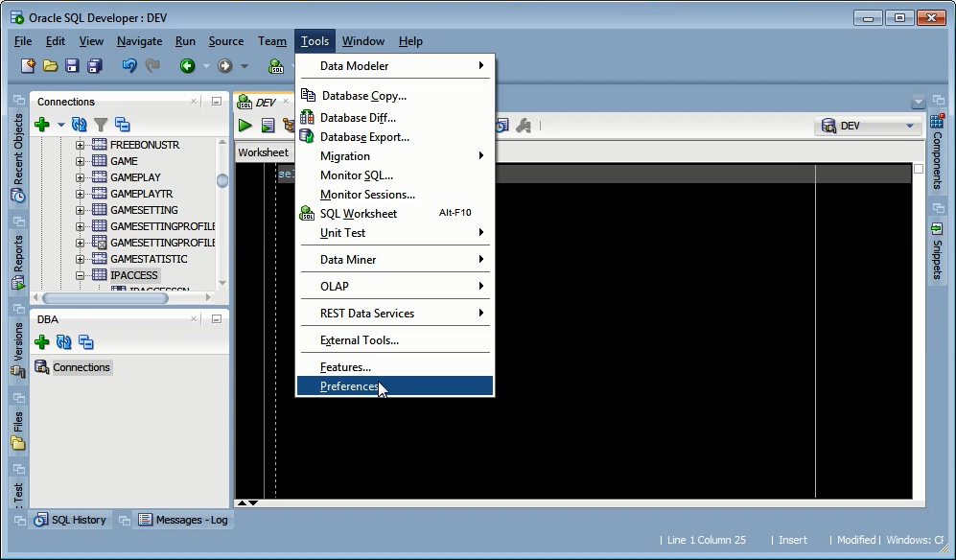956x560 pixels.
Task: Click the Save All toolbar icon
Action: point(95,66)
